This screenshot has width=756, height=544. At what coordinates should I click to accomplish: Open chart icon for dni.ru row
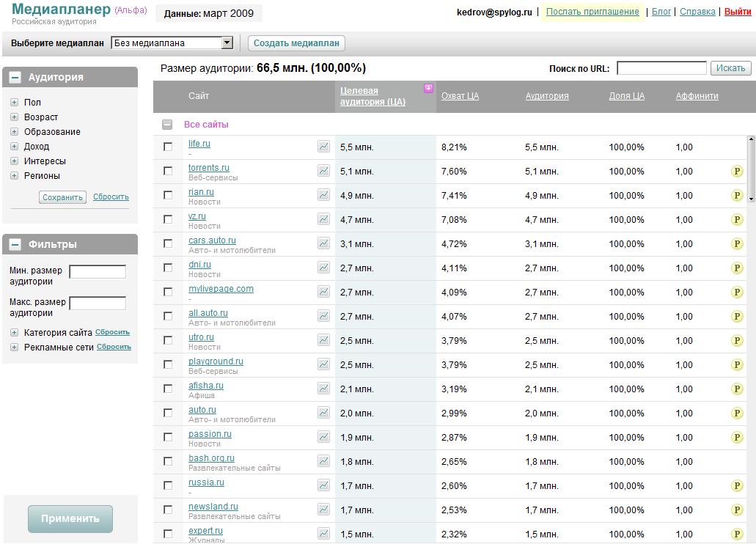coord(323,267)
